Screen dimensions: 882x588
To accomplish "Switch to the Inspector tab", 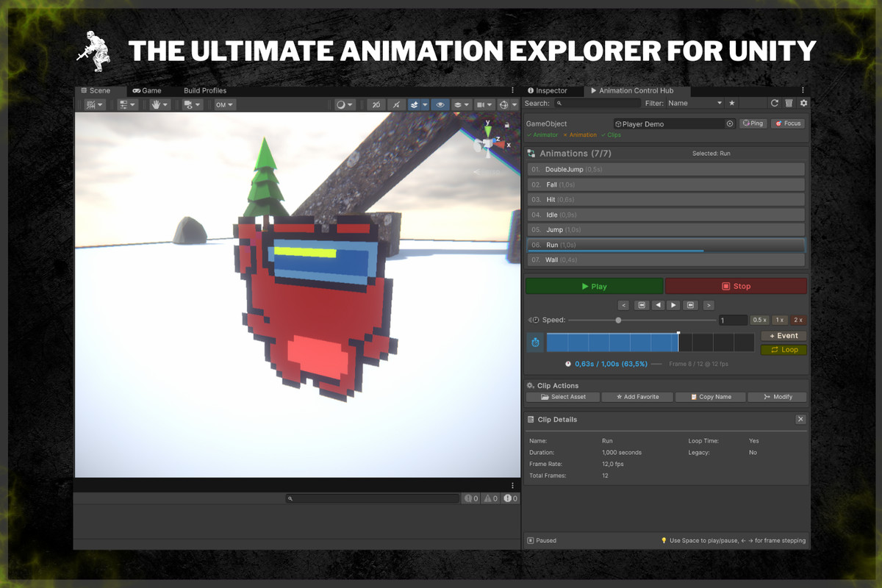I will [x=551, y=90].
